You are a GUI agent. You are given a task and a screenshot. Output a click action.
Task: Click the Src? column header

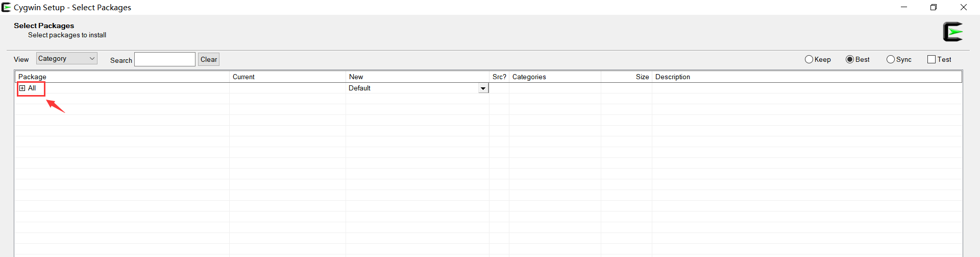[x=499, y=77]
